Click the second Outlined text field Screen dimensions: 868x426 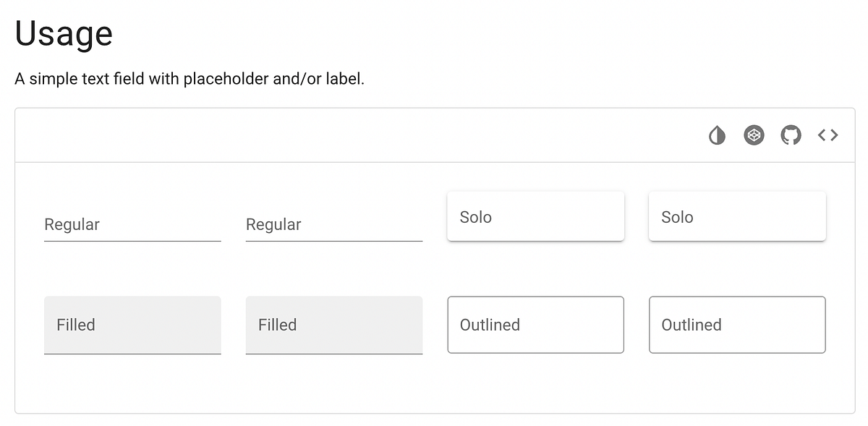[736, 325]
